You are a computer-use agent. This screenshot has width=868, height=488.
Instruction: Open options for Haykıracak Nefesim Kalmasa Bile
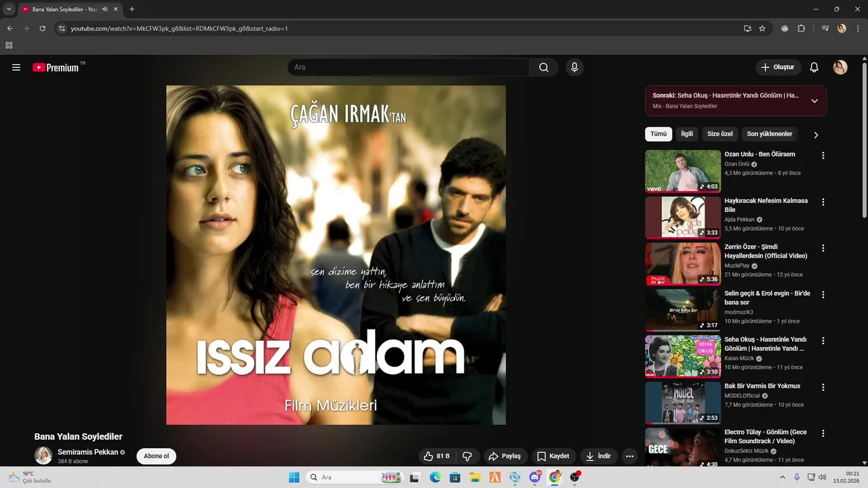[x=823, y=202]
